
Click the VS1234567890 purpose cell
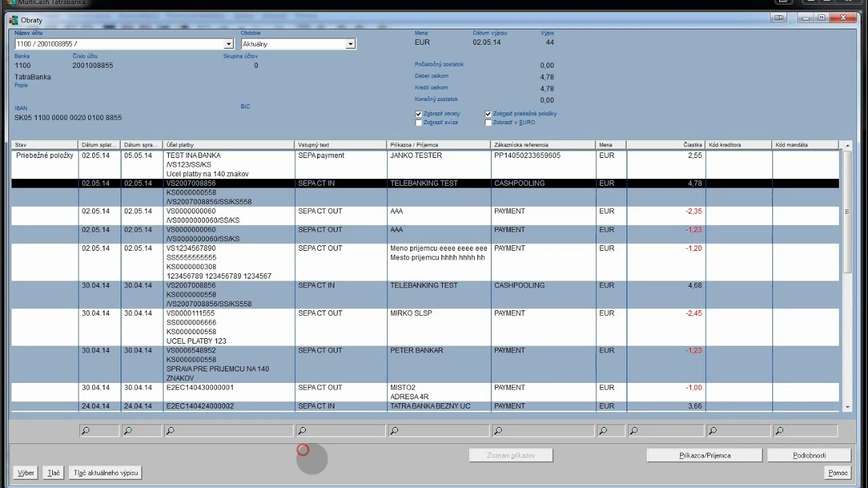(x=191, y=249)
